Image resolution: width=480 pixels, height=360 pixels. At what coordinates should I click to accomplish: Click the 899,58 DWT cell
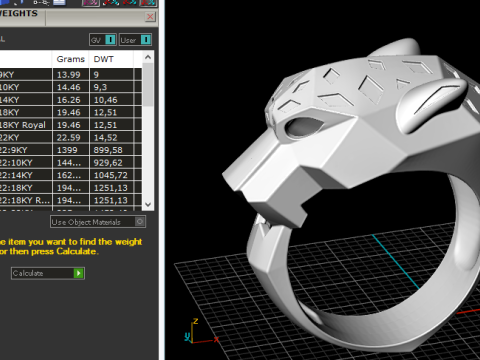[111, 150]
